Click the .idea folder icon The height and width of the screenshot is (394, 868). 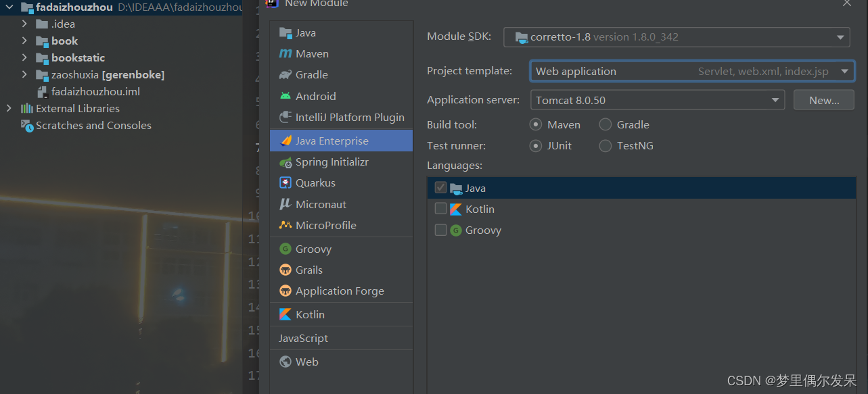pyautogui.click(x=43, y=24)
